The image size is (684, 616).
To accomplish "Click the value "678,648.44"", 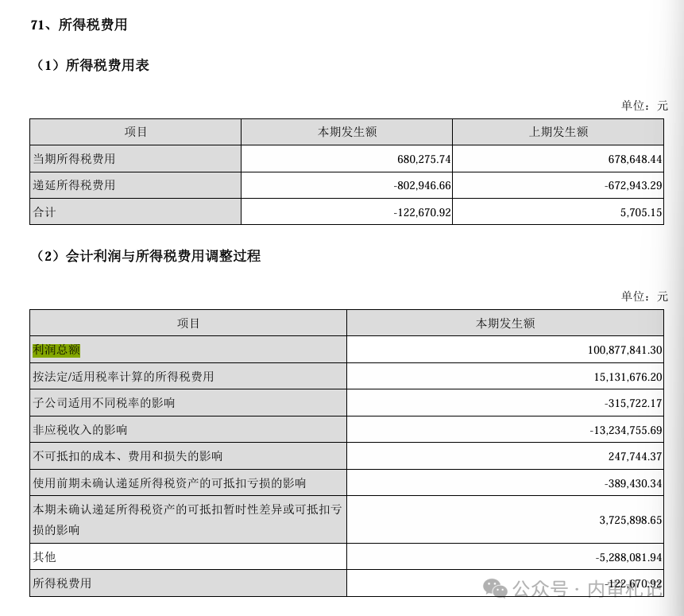I will [x=636, y=159].
